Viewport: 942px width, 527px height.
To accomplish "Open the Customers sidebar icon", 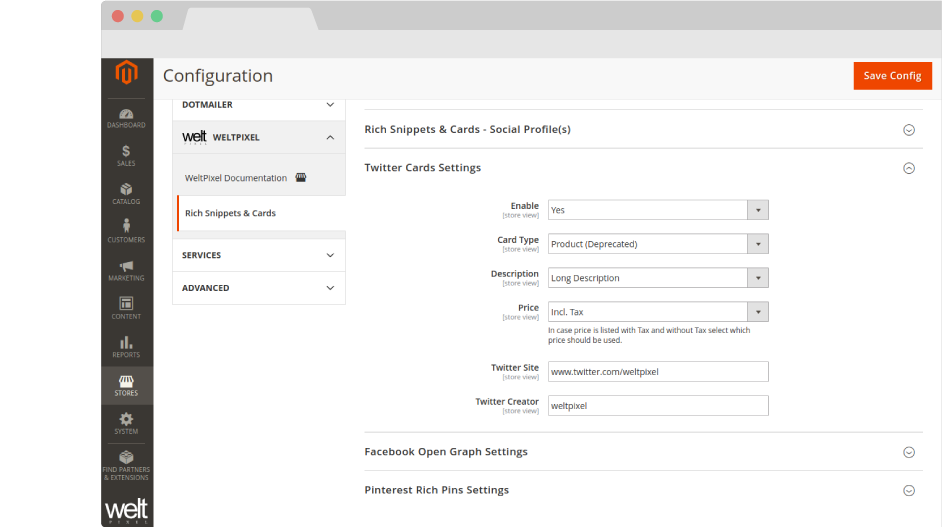I will tap(126, 231).
